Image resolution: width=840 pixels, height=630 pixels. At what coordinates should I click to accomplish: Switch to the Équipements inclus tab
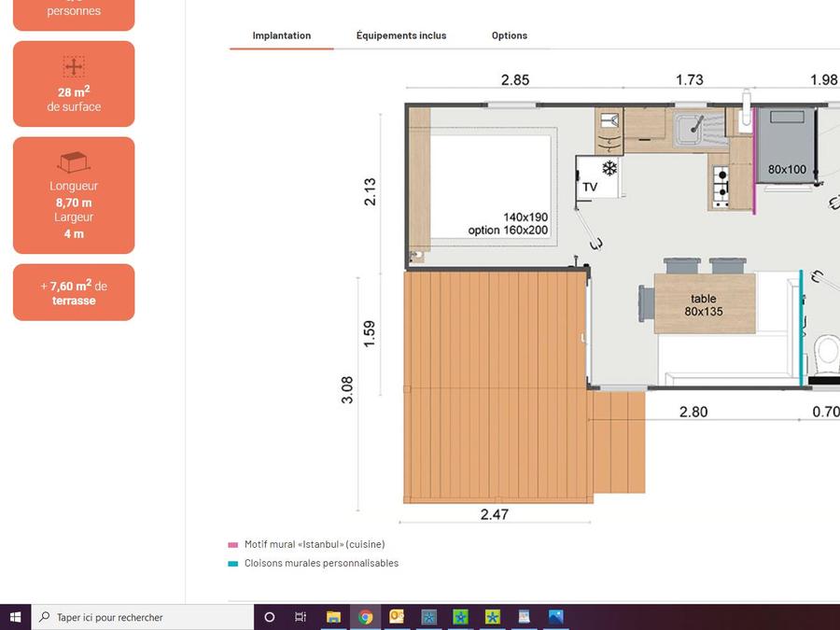pyautogui.click(x=401, y=35)
